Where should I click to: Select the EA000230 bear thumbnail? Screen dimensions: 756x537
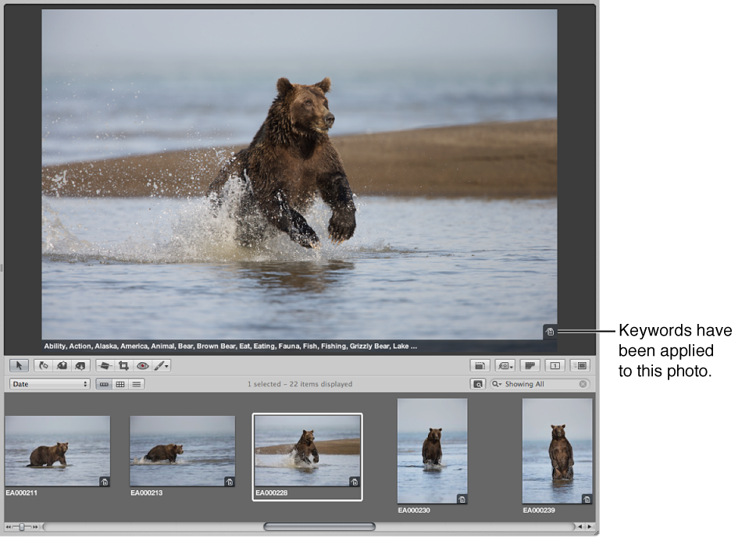pyautogui.click(x=432, y=450)
